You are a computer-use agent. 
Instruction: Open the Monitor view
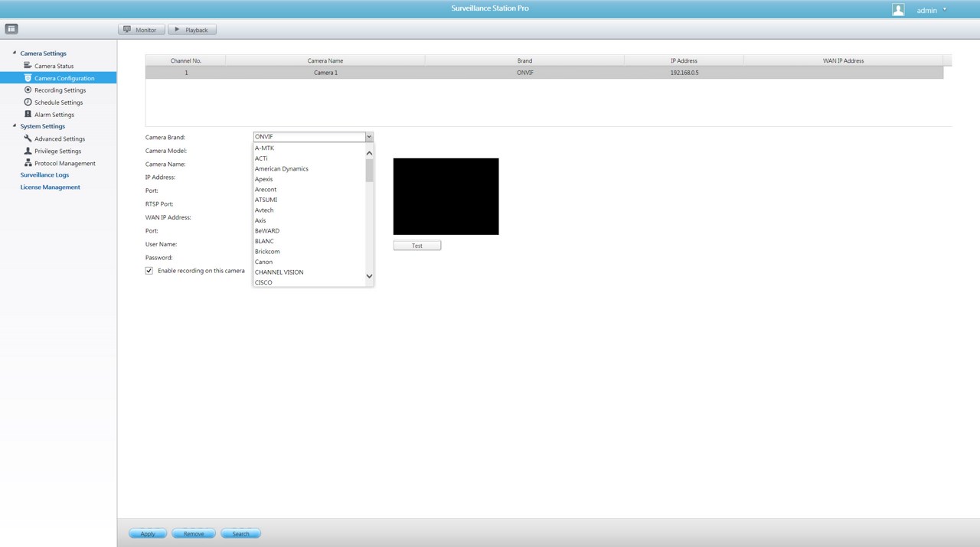point(141,30)
